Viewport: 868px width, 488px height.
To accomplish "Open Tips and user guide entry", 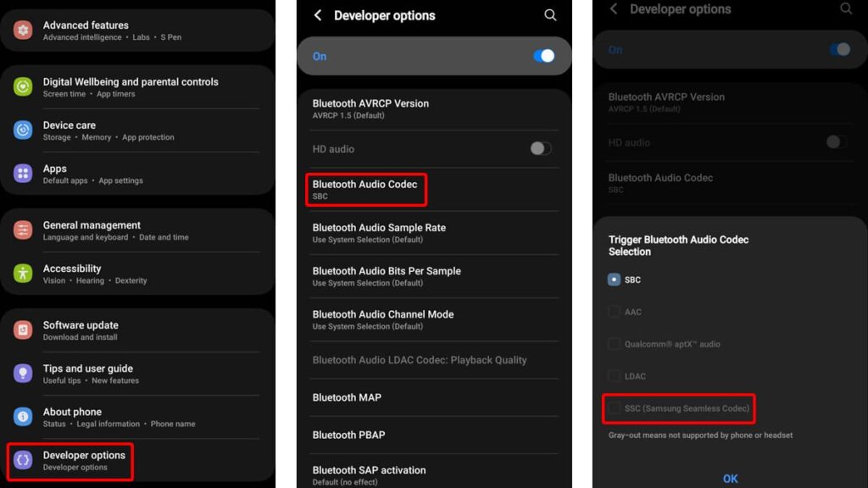I will pyautogui.click(x=88, y=374).
